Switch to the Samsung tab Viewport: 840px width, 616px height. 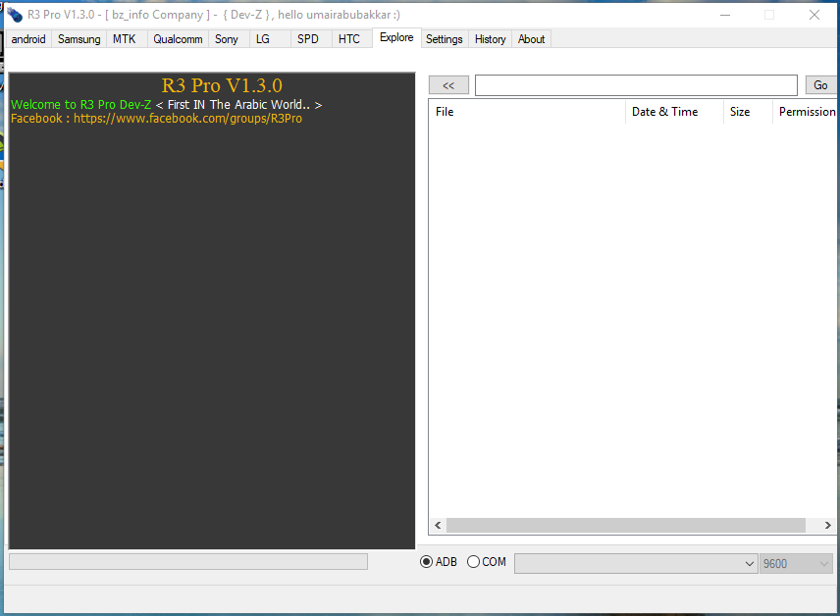79,39
